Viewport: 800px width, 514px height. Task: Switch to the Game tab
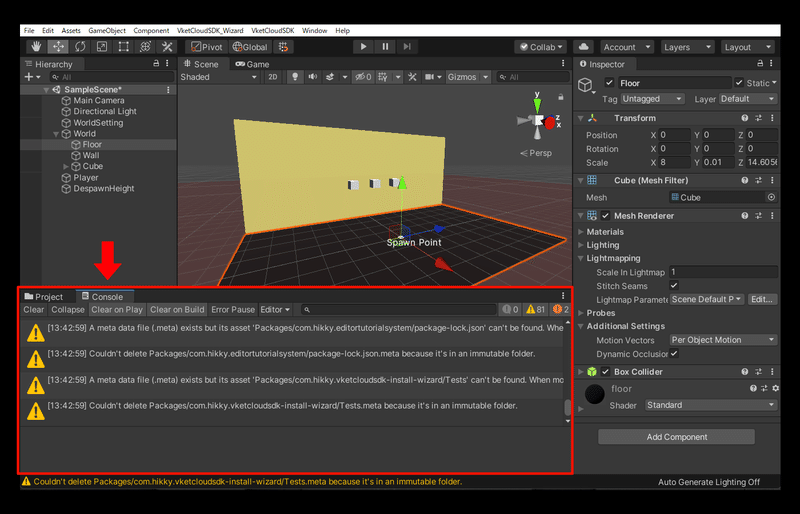tap(252, 64)
